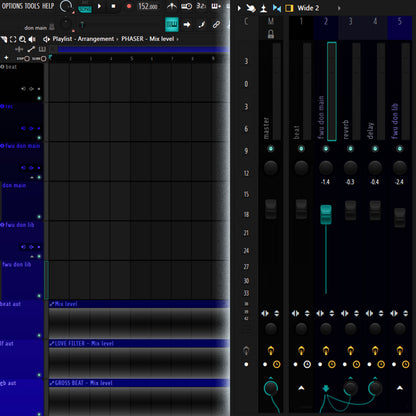Click arrow right of 'Wide 2'

coord(339,8)
